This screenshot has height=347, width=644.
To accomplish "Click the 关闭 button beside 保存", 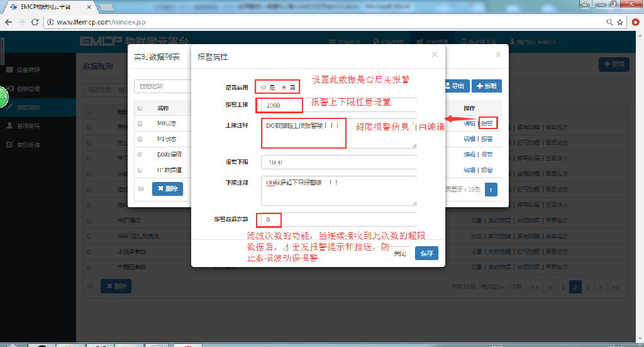I will tap(399, 253).
